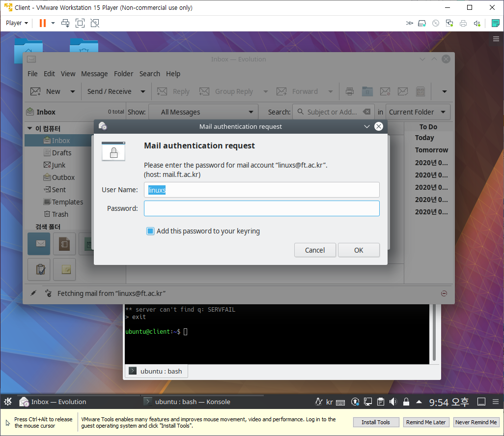Click Cancel in authentication dialog

coord(315,250)
